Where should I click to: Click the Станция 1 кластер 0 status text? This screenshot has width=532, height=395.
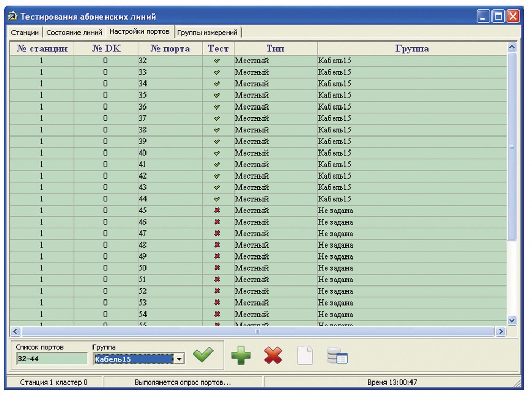click(x=54, y=383)
